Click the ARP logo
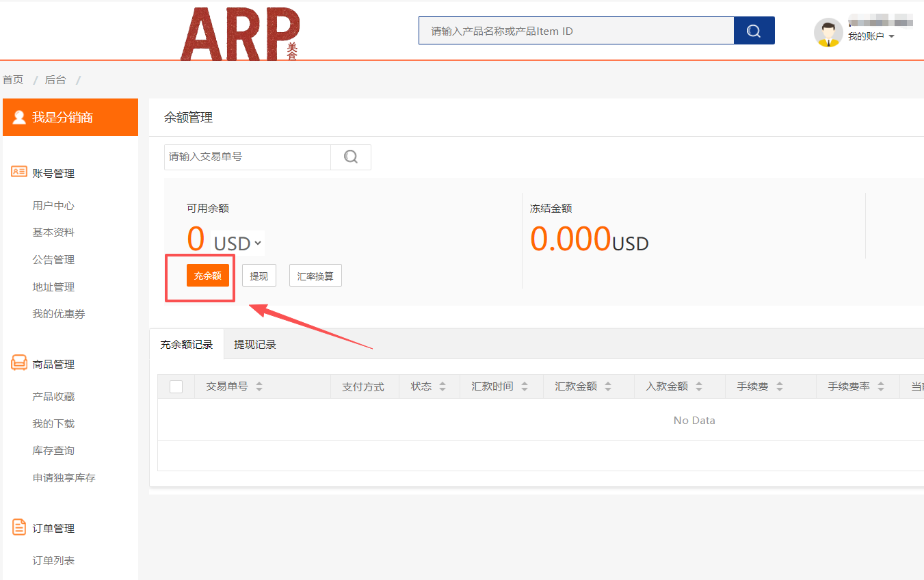This screenshot has width=924, height=580. [239, 34]
